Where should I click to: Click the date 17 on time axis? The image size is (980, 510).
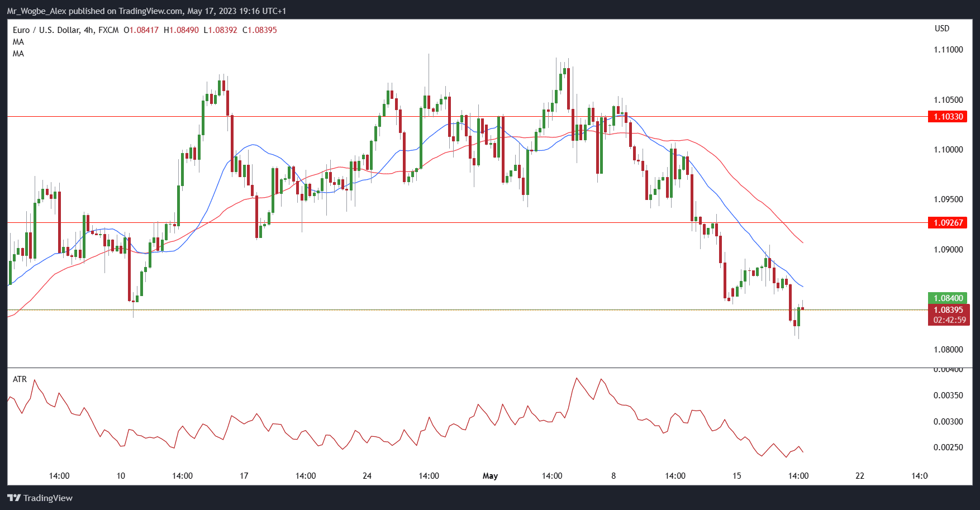pyautogui.click(x=244, y=476)
